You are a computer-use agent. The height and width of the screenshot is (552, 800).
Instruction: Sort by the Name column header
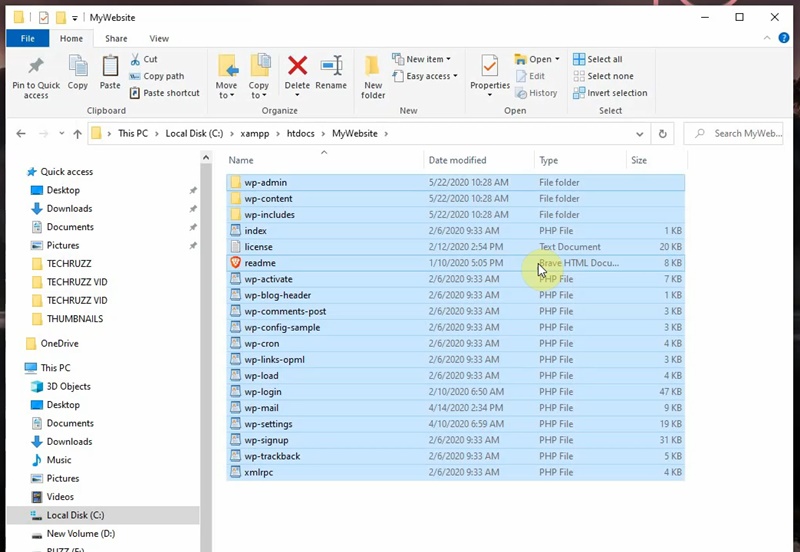click(x=324, y=160)
